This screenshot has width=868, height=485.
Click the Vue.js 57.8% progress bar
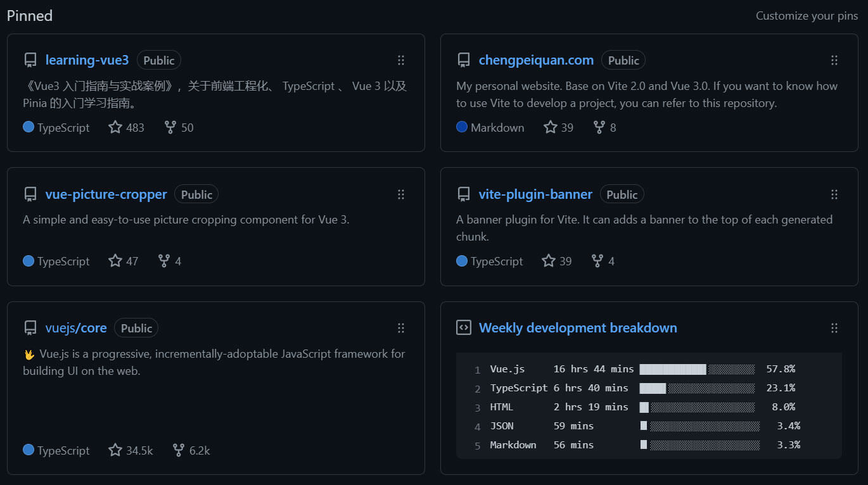[x=697, y=369]
